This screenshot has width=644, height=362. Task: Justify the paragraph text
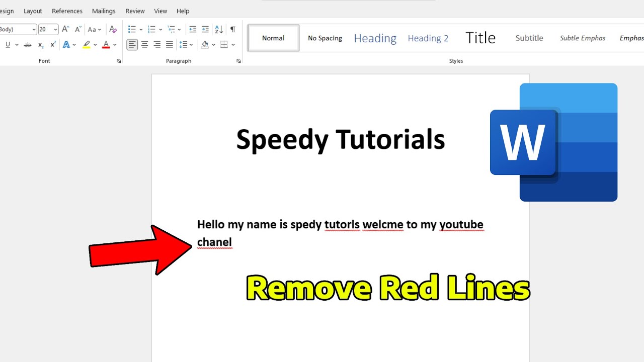[x=170, y=45]
